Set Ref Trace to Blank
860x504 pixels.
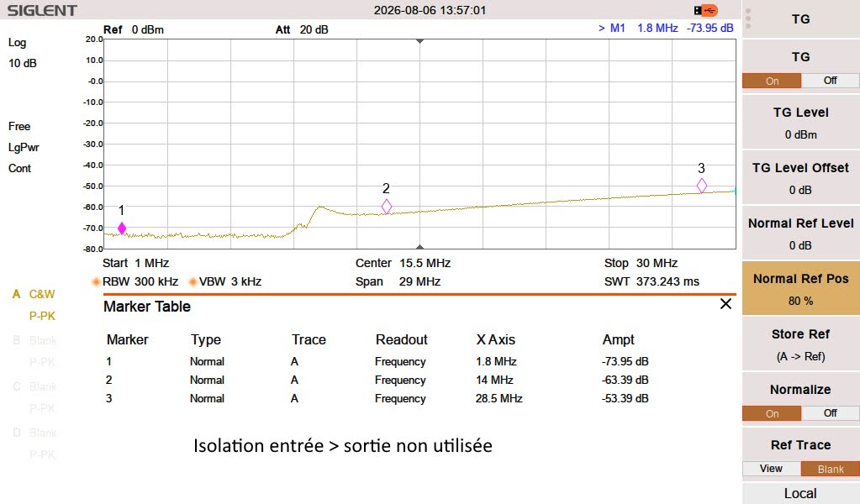pos(831,469)
